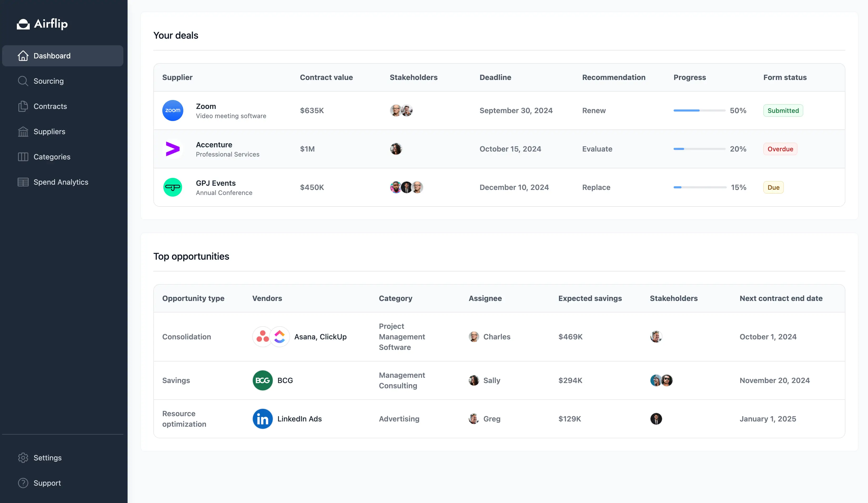Click the Submitted status badge on Zoom
Viewport: 868px width, 503px height.
tap(783, 110)
